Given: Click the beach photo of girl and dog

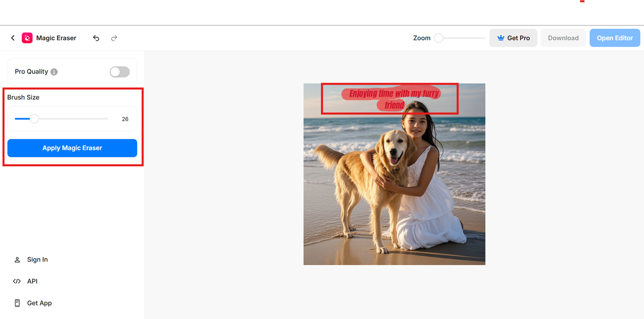Looking at the screenshot, I should (x=394, y=174).
